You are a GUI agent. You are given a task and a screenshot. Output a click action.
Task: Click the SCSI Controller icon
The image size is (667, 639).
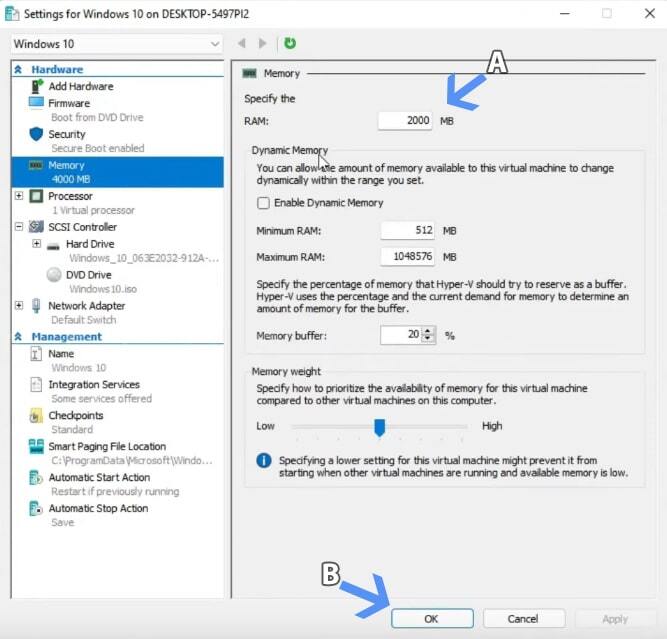[x=36, y=227]
